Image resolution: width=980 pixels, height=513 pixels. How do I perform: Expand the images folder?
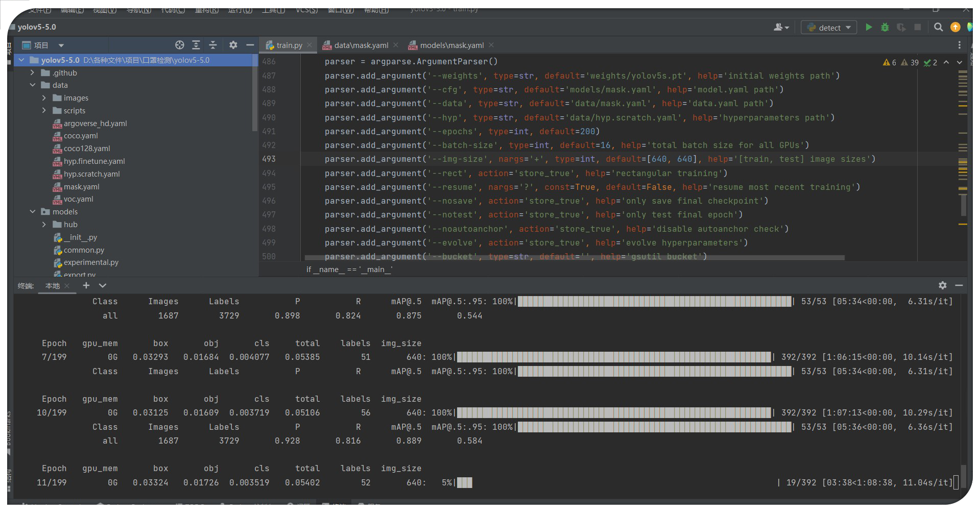pos(44,98)
